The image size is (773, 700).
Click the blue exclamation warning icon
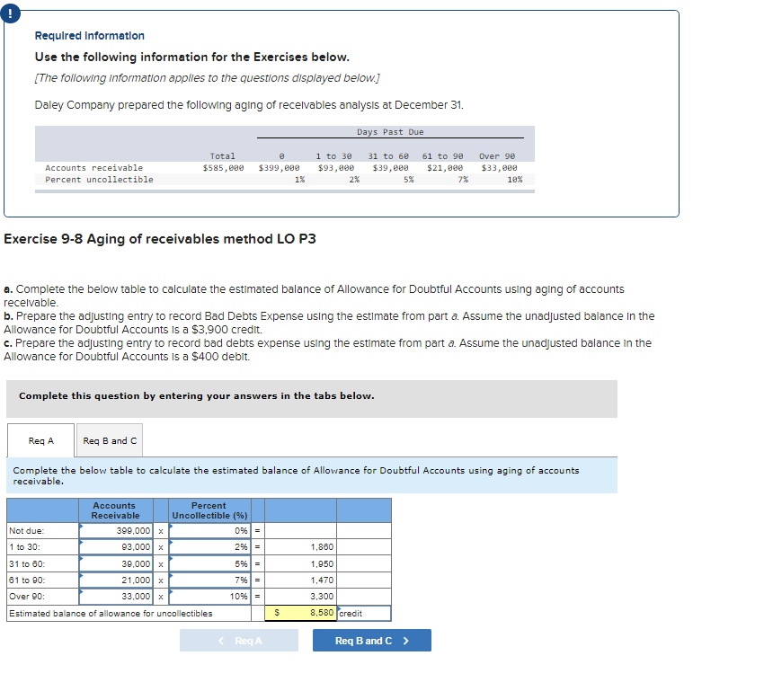point(10,13)
